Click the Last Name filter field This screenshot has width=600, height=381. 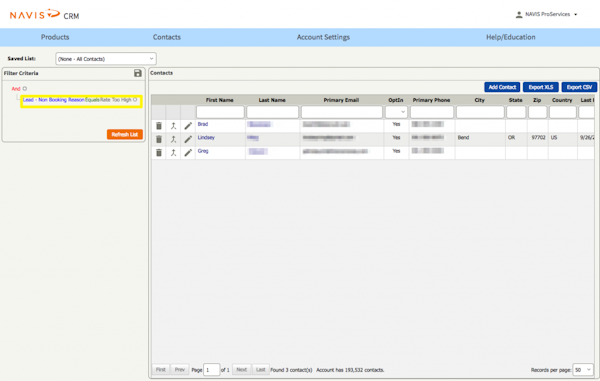tap(272, 112)
